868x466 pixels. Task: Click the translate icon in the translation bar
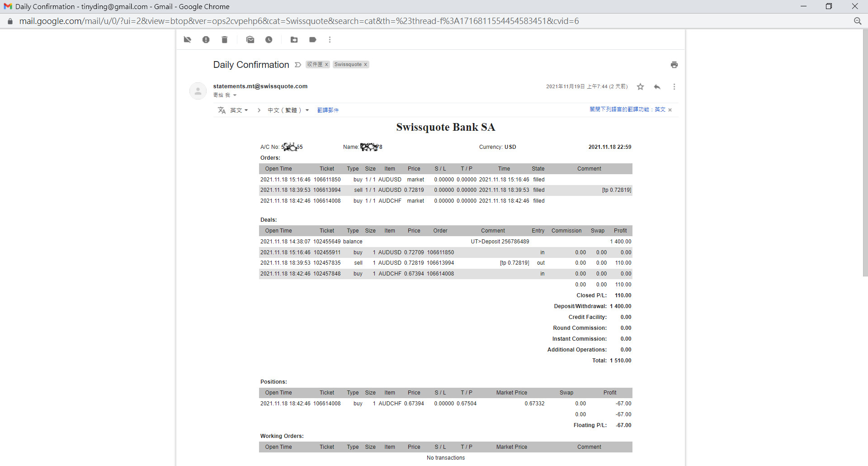(x=222, y=110)
